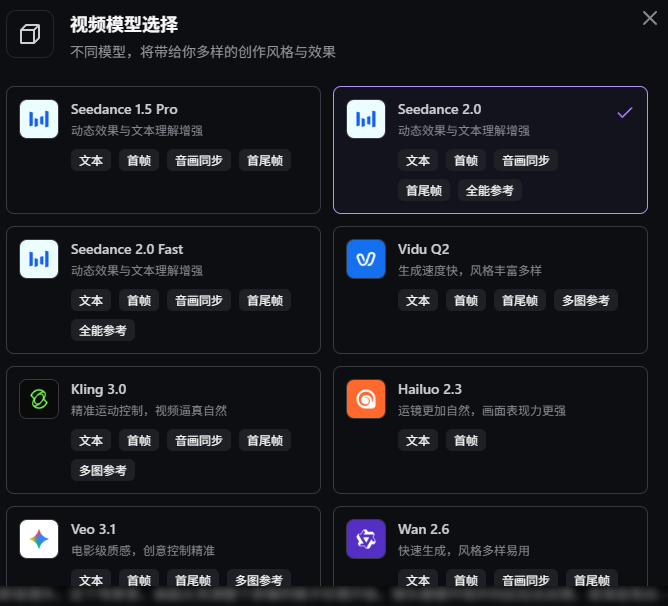Click 文本 tag in Seedance 2.0 Fast
668x606 pixels.
coord(91,300)
